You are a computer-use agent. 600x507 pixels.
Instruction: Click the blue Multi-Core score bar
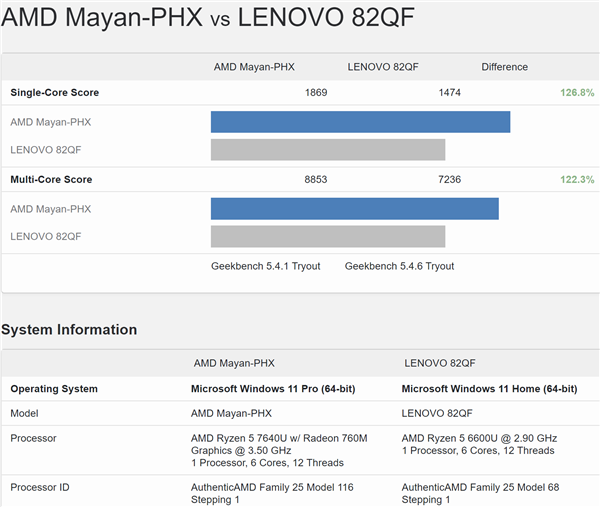coord(354,209)
